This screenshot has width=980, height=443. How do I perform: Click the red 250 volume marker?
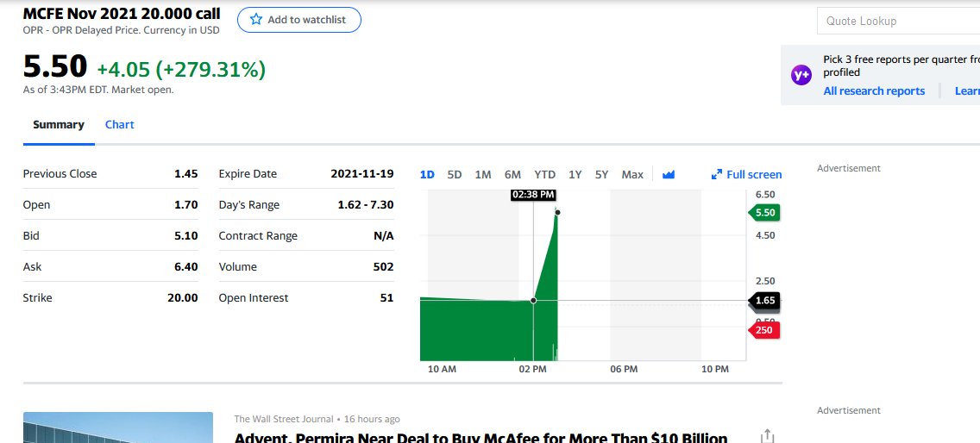click(763, 330)
